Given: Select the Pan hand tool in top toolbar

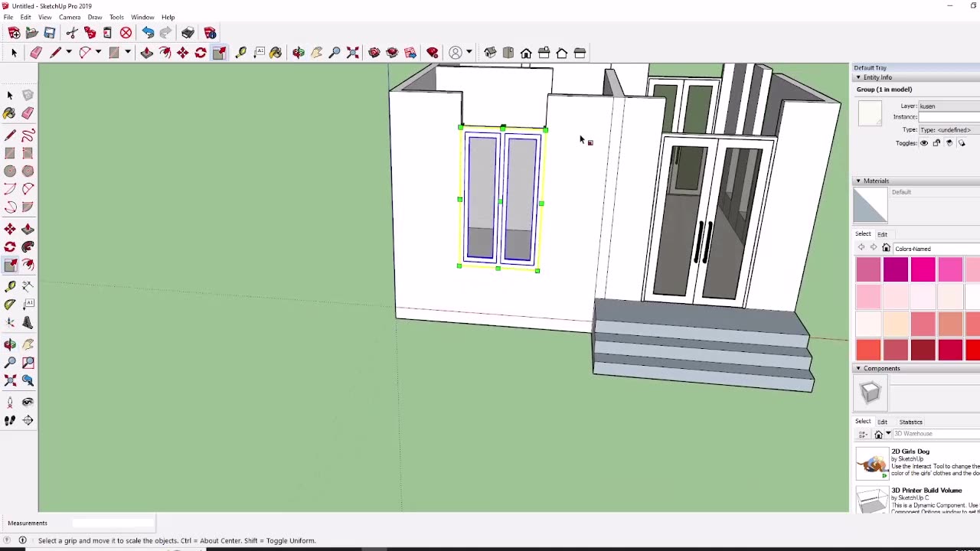Looking at the screenshot, I should click(x=316, y=53).
